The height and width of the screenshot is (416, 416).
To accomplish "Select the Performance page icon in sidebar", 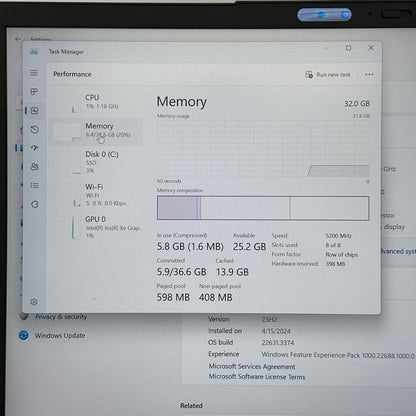I will click(34, 111).
